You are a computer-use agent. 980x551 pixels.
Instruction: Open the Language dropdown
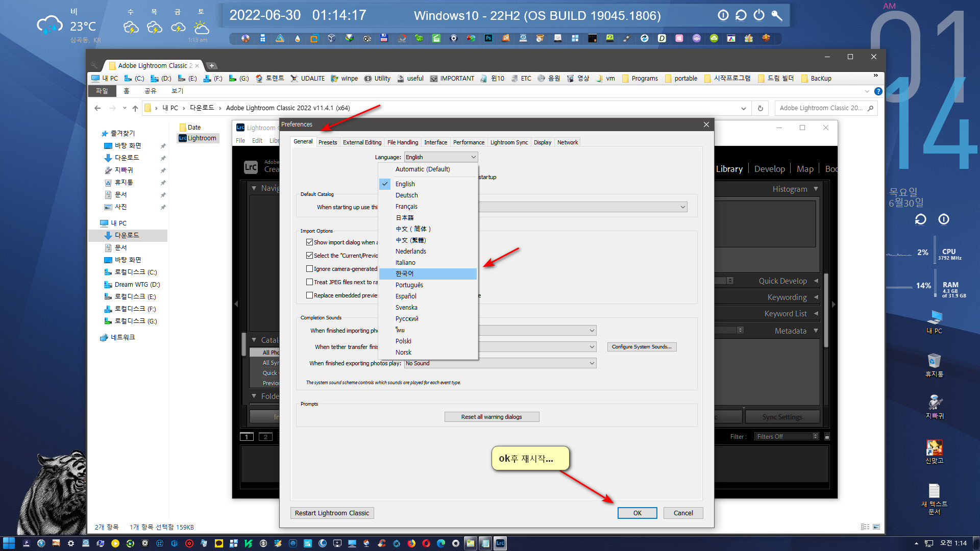click(x=441, y=157)
